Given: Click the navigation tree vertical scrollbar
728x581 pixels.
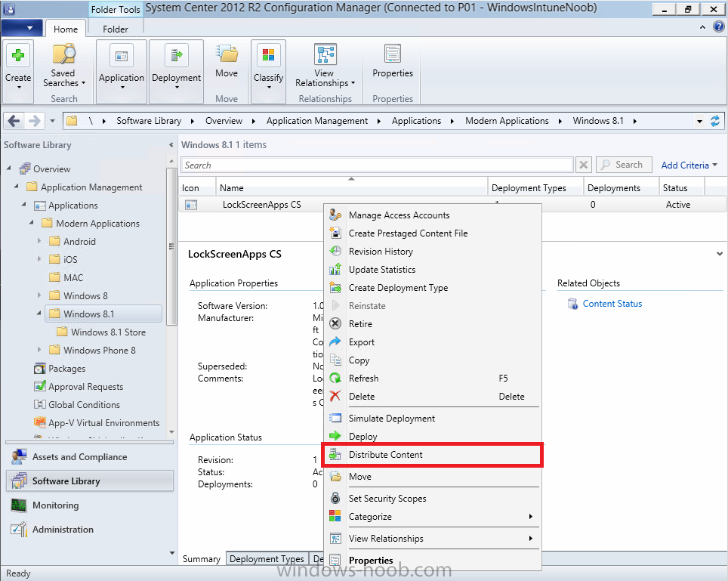Looking at the screenshot, I should [171, 246].
